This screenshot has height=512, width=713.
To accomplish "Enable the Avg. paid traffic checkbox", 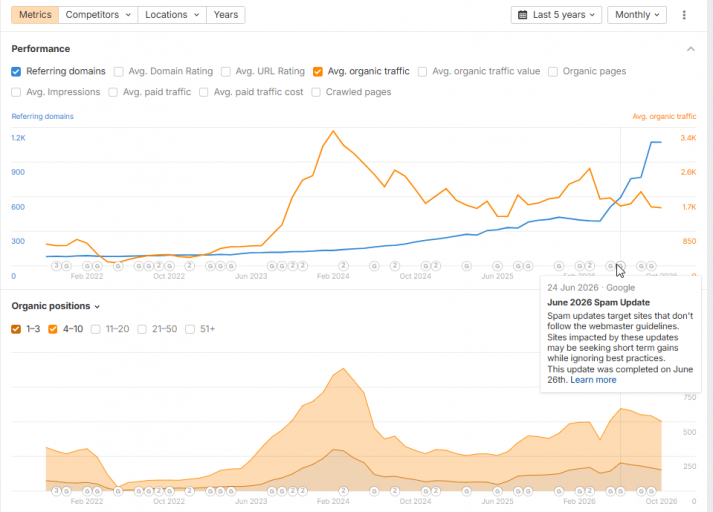I will [x=113, y=92].
